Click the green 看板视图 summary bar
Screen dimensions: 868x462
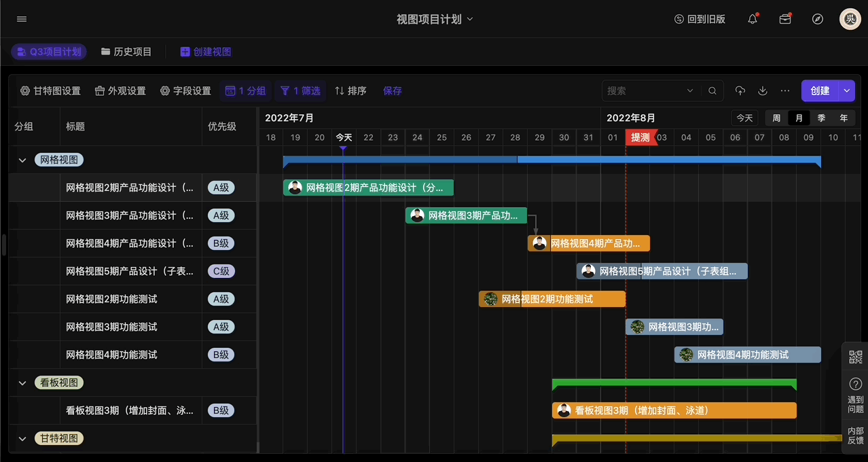point(674,384)
